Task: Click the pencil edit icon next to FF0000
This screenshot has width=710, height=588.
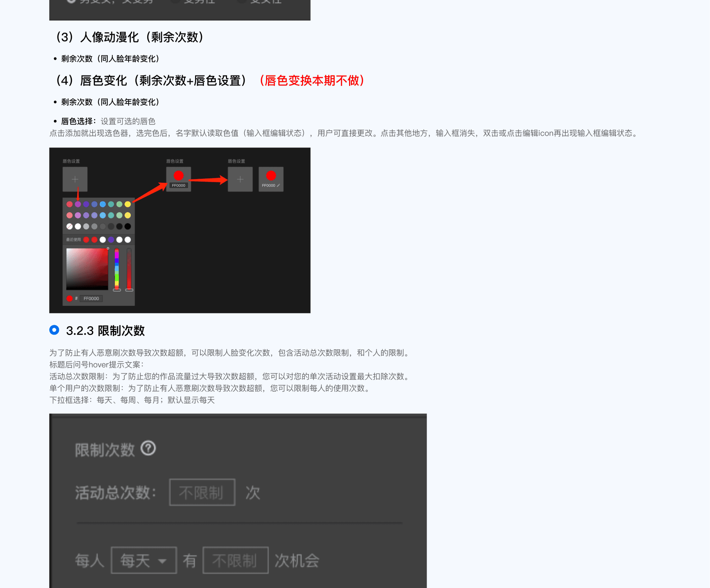Action: pos(278,186)
